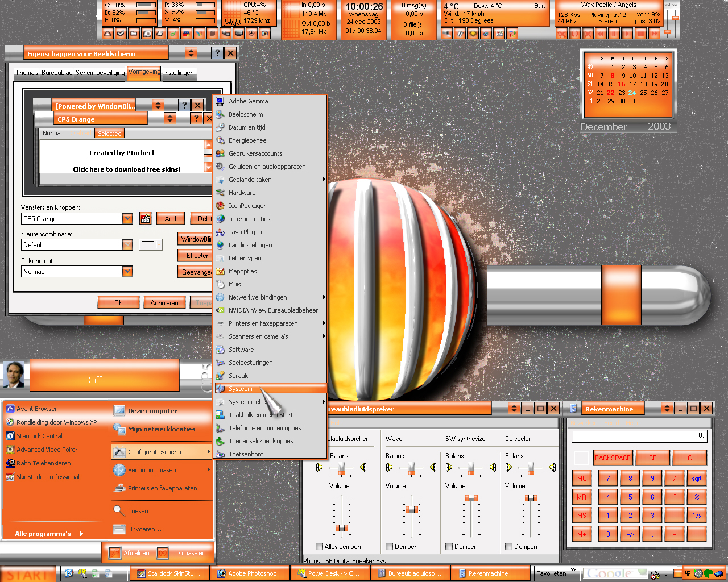Image resolution: width=728 pixels, height=582 pixels.
Task: Expand Printers en faxapparaten submenu in control panel list
Action: (324, 323)
